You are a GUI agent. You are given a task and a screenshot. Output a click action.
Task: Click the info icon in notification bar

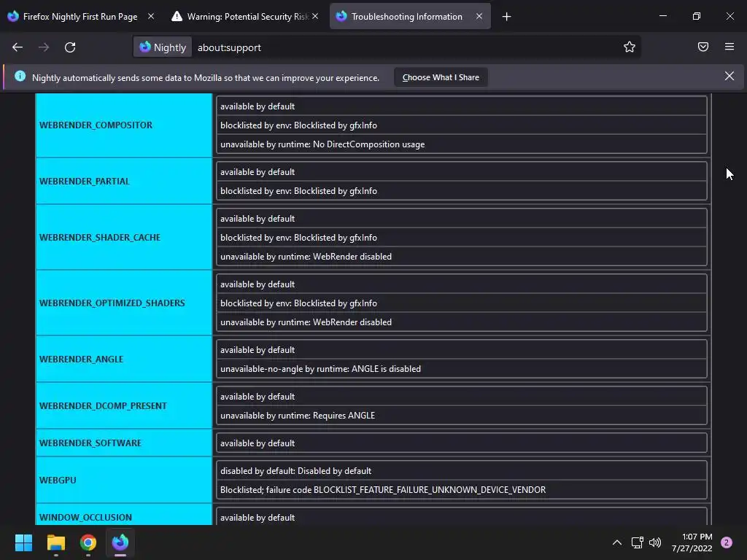point(20,76)
